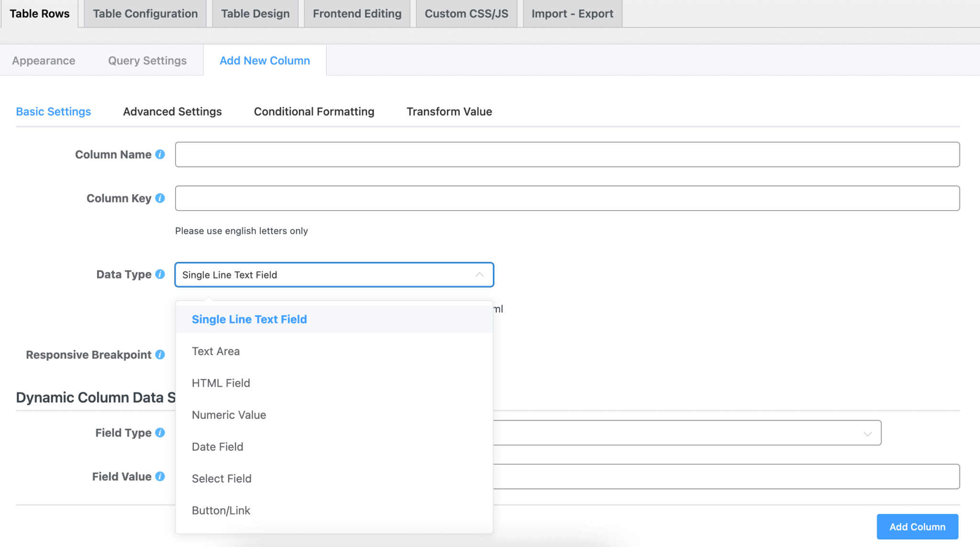Select HTML Field option
Viewport: 980px width, 547px height.
point(221,383)
